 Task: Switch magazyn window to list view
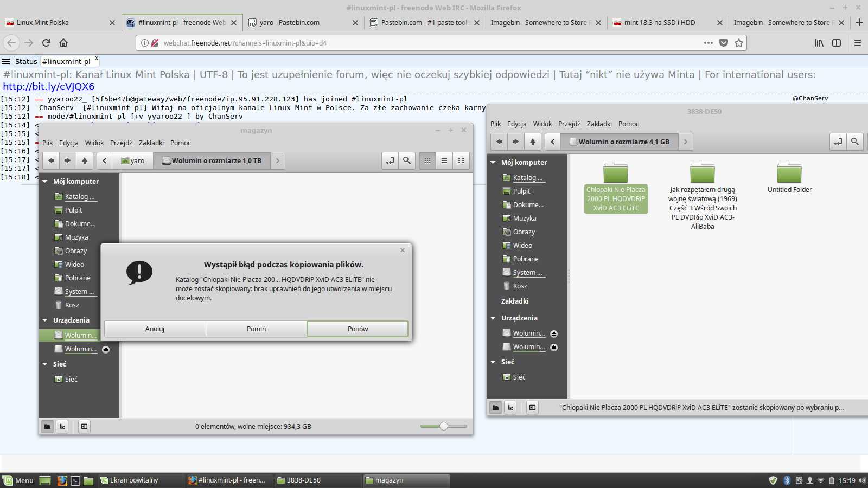pyautogui.click(x=444, y=160)
